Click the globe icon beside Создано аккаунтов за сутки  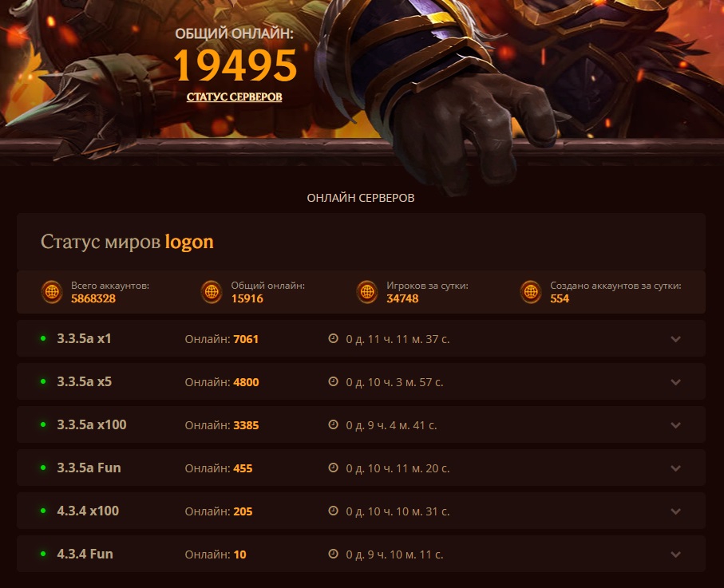[x=531, y=292]
